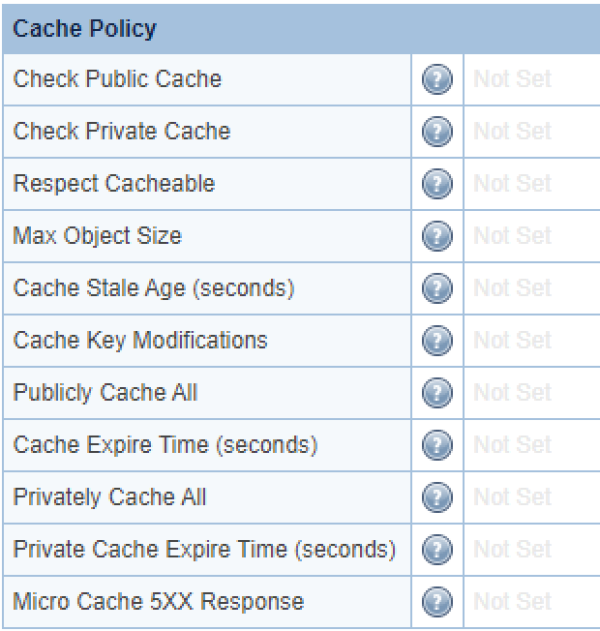Screen dimensions: 600x631
Task: Select Not Set for Cache Stale Age
Action: point(512,288)
